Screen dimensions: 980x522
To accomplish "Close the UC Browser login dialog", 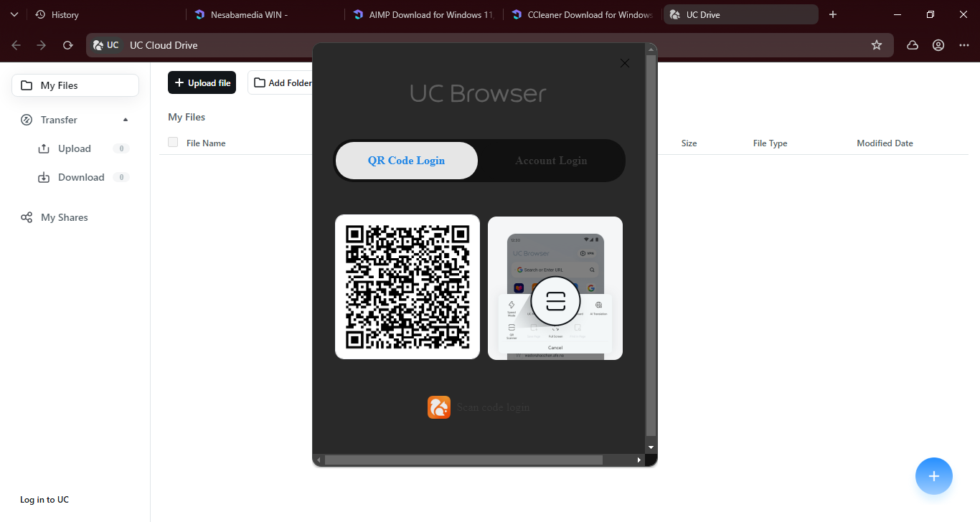I will (x=624, y=63).
